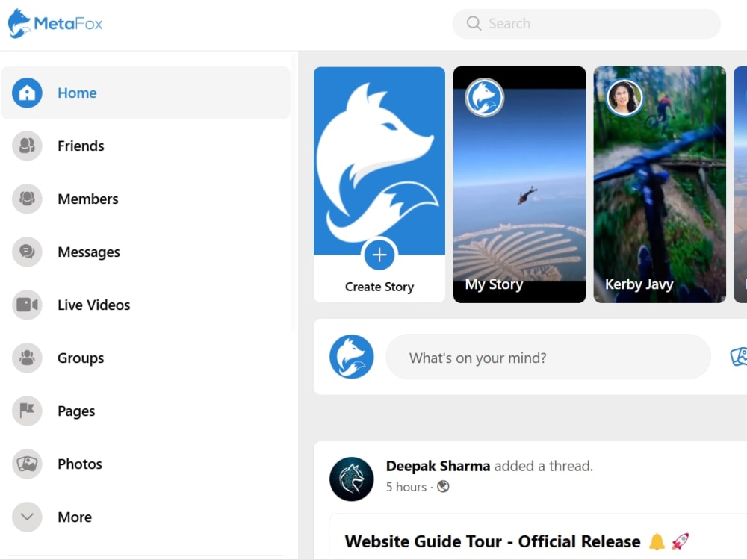Image resolution: width=747 pixels, height=560 pixels.
Task: Click the plus icon to create story
Action: [379, 255]
